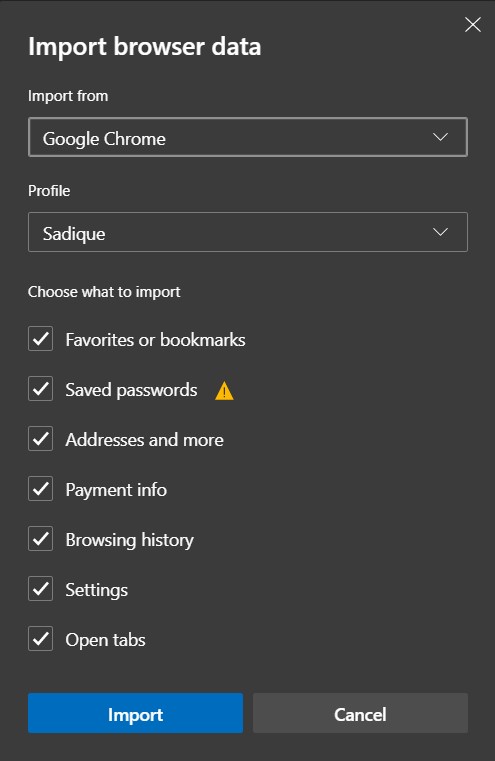Click the yellow warning icon beside Saved passwords
Viewport: 495px width, 761px height.
pyautogui.click(x=224, y=391)
